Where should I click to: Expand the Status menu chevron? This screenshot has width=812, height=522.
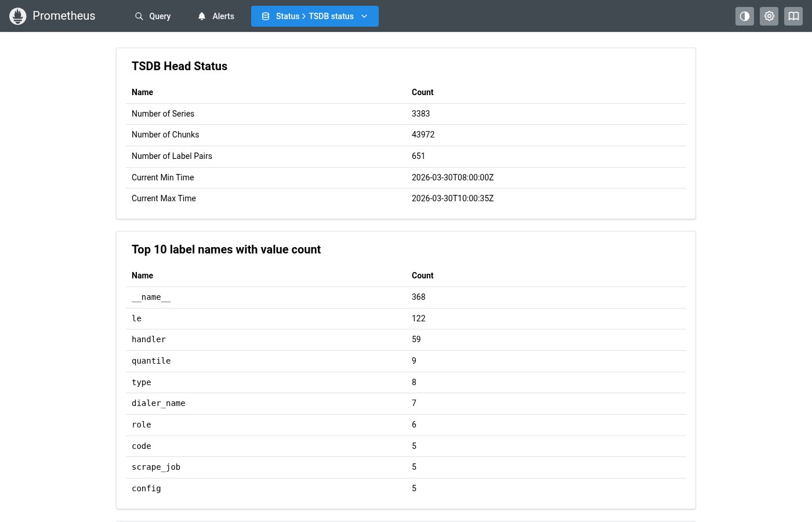click(364, 16)
